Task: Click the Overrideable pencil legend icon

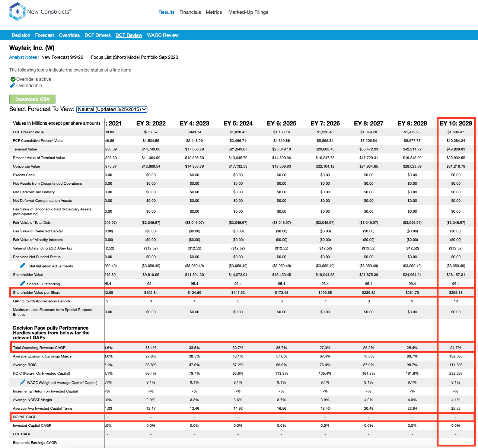Action: [12, 86]
